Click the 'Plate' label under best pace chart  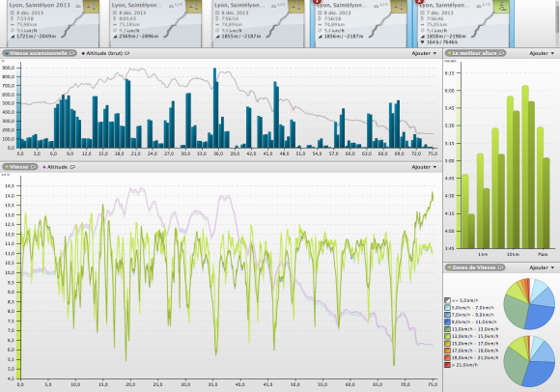coord(543,254)
